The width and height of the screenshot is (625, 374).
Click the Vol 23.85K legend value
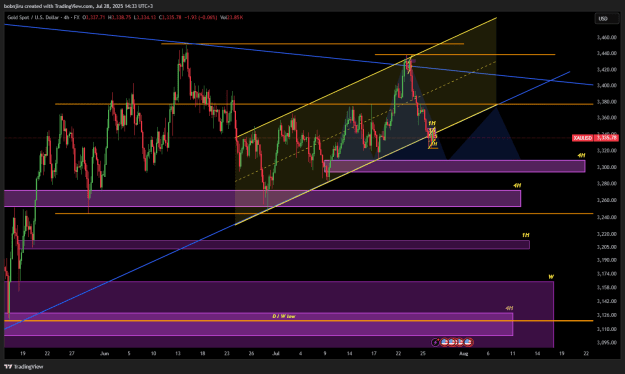tap(232, 18)
